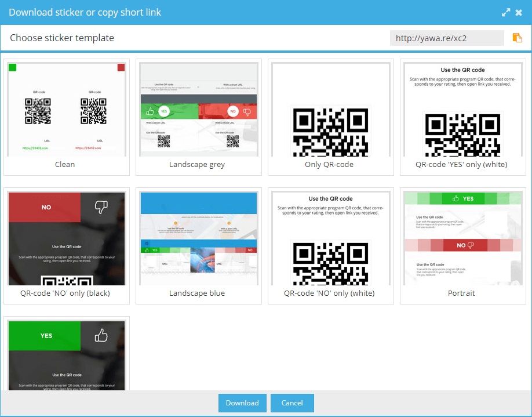The width and height of the screenshot is (532, 417).
Task: Click the 'Clean' template label
Action: point(65,164)
